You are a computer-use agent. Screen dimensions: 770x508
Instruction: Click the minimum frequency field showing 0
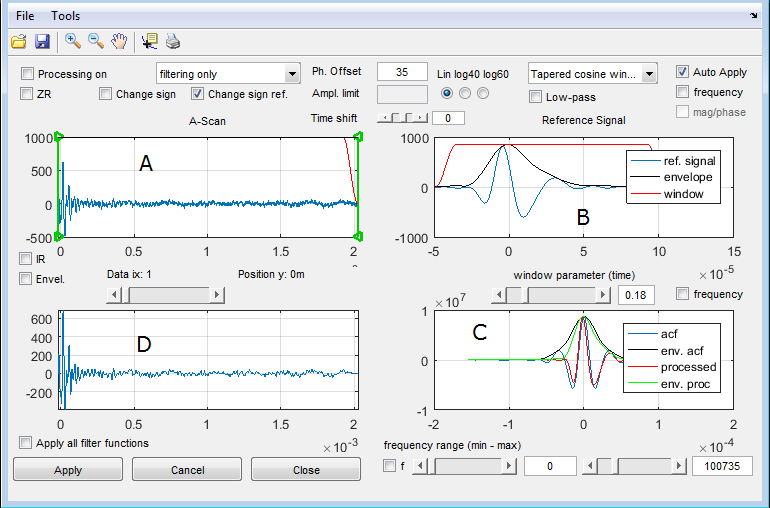pyautogui.click(x=550, y=466)
